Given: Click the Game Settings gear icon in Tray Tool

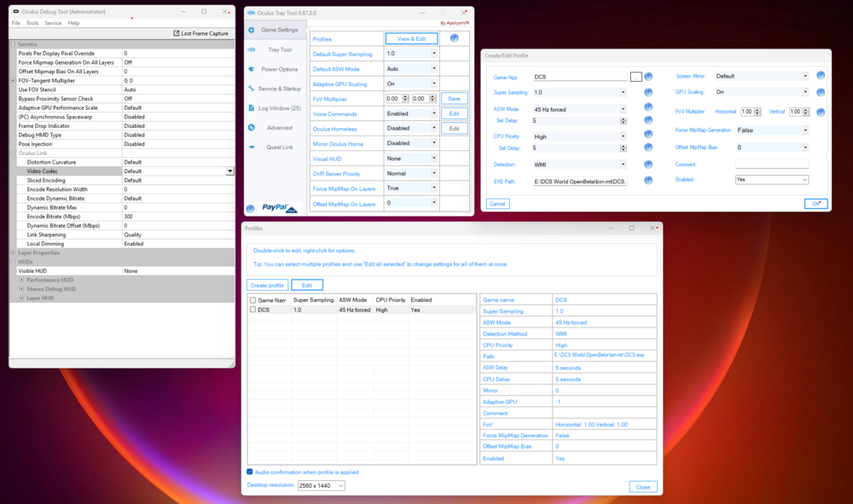Looking at the screenshot, I should pos(252,30).
